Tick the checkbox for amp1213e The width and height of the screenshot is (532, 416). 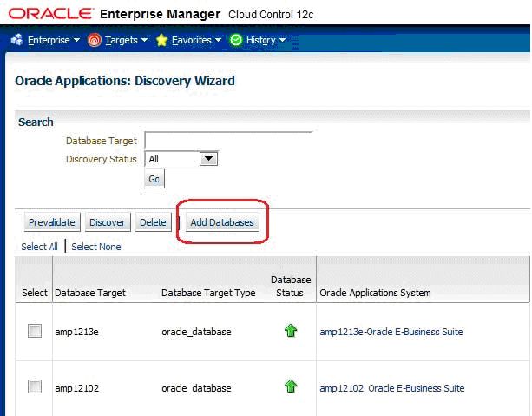pyautogui.click(x=35, y=331)
